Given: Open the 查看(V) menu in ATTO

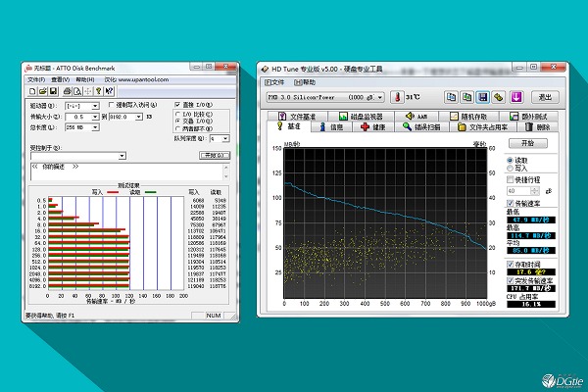Looking at the screenshot, I should coord(61,79).
